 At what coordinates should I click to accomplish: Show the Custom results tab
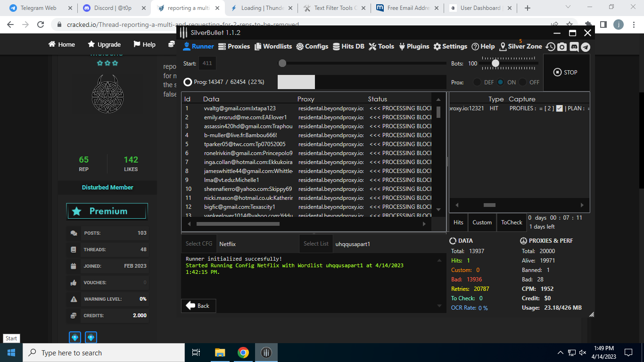point(482,222)
